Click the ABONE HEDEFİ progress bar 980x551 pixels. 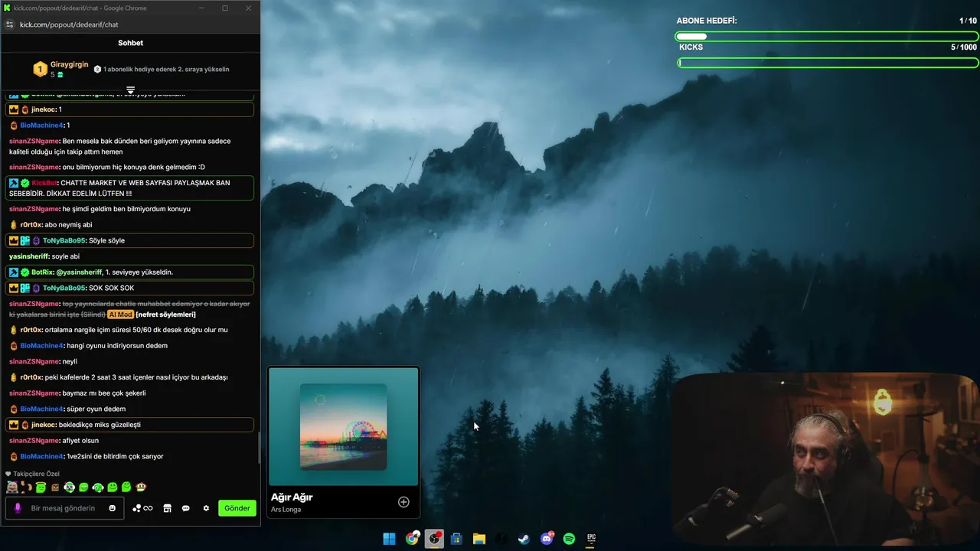(x=827, y=36)
